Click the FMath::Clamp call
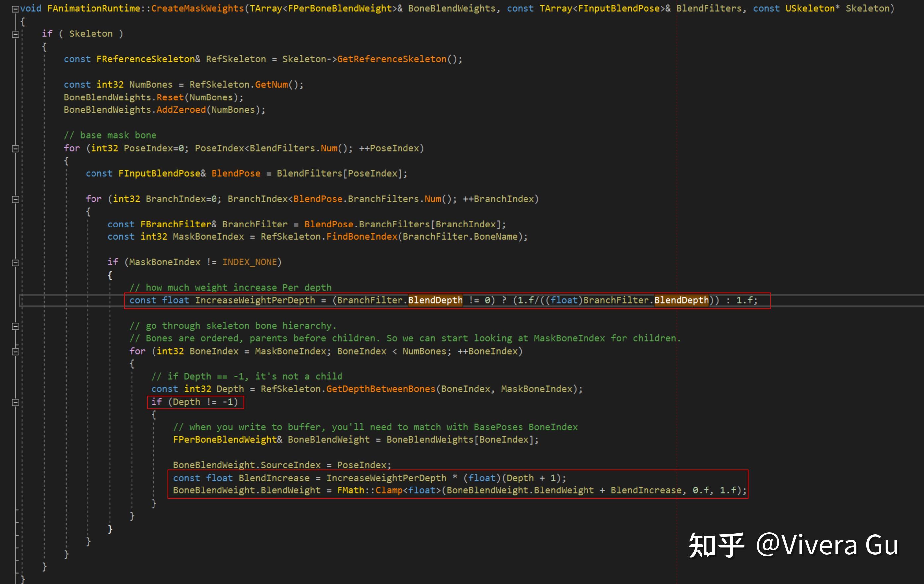The width and height of the screenshot is (924, 584). (370, 490)
